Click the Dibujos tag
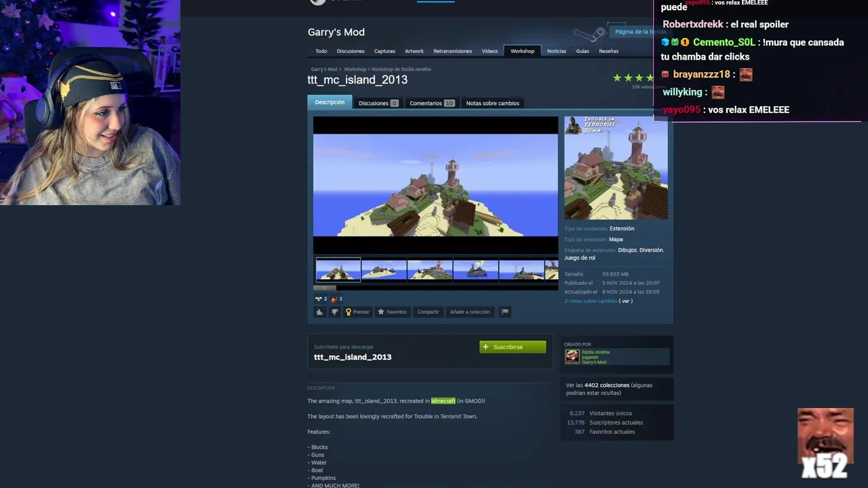Viewport: 868px width, 488px height. pyautogui.click(x=627, y=250)
